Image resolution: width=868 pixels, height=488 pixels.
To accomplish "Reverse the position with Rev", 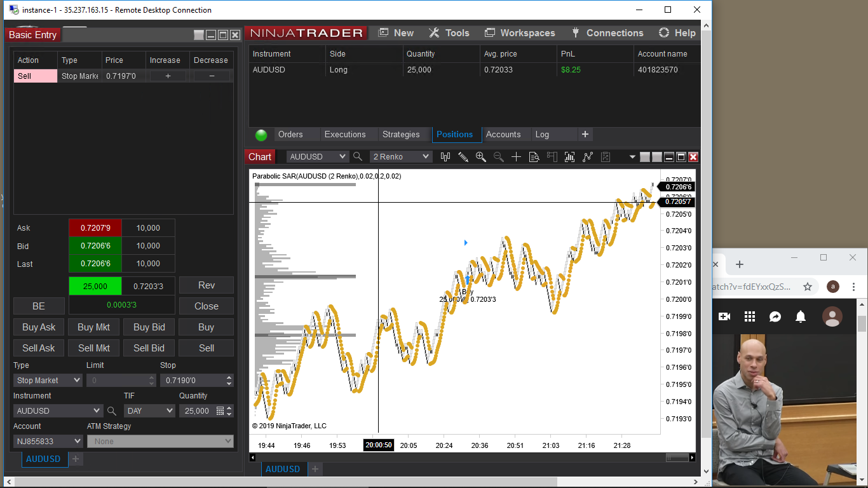I will pos(207,285).
